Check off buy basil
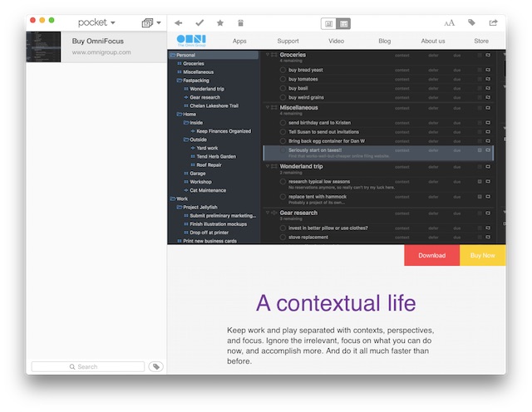Screen dimensions: 532x412 [x=283, y=88]
